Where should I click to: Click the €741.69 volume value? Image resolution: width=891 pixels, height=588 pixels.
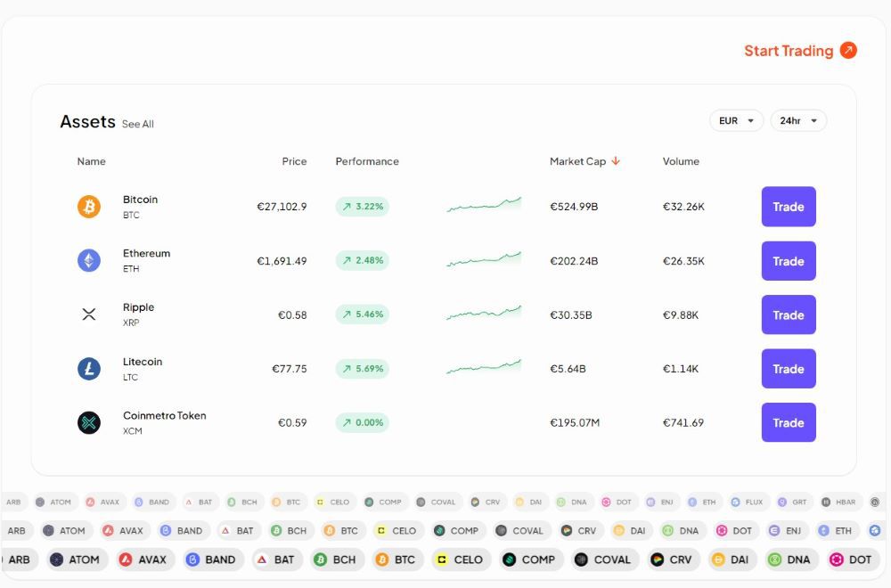(x=683, y=422)
